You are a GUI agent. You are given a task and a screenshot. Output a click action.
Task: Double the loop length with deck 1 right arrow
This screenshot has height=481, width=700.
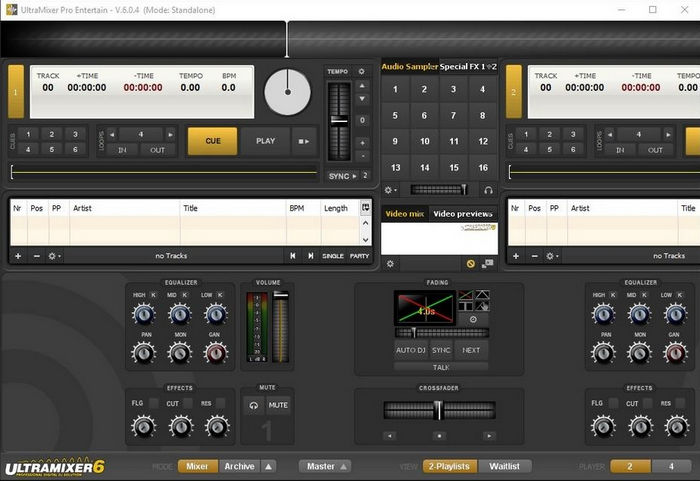[x=170, y=134]
